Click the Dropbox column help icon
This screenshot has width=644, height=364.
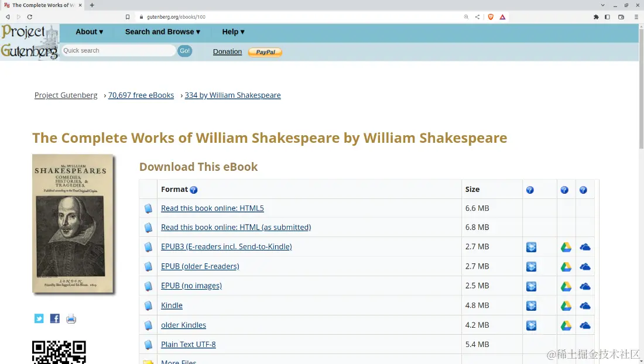[530, 190]
